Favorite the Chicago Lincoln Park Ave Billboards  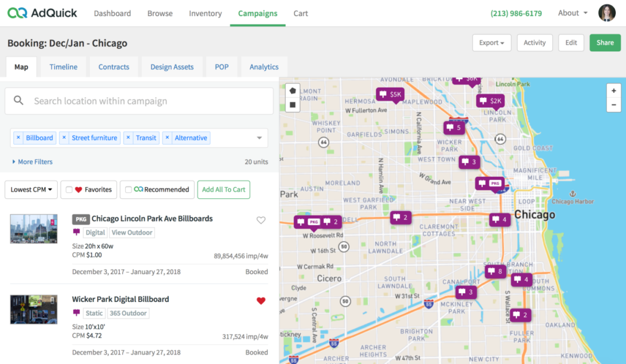[261, 220]
